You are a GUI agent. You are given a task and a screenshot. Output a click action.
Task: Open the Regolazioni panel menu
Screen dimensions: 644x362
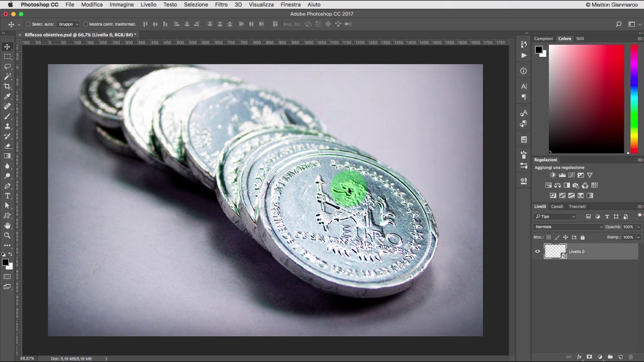[640, 160]
